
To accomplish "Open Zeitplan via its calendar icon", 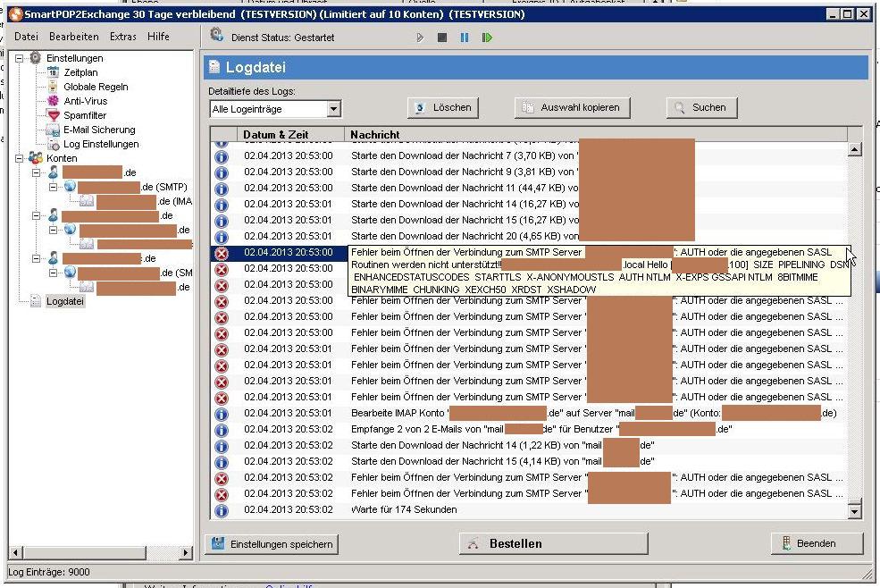I will 53,71.
